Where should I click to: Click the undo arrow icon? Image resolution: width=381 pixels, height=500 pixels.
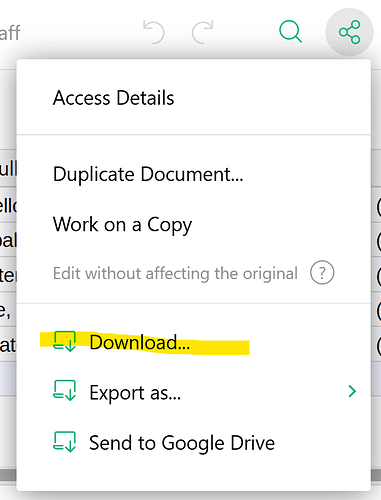(x=154, y=32)
